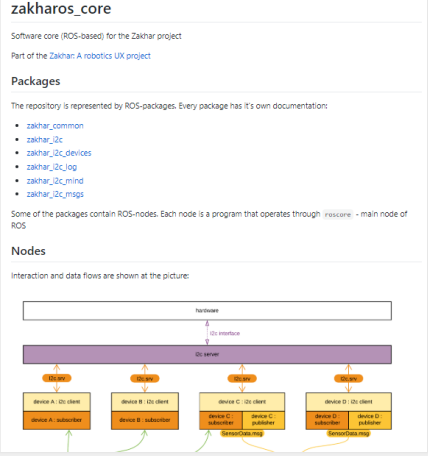Viewport: 428px width, 456px height.
Task: Click the device D : subscriber box
Action: (x=327, y=420)
